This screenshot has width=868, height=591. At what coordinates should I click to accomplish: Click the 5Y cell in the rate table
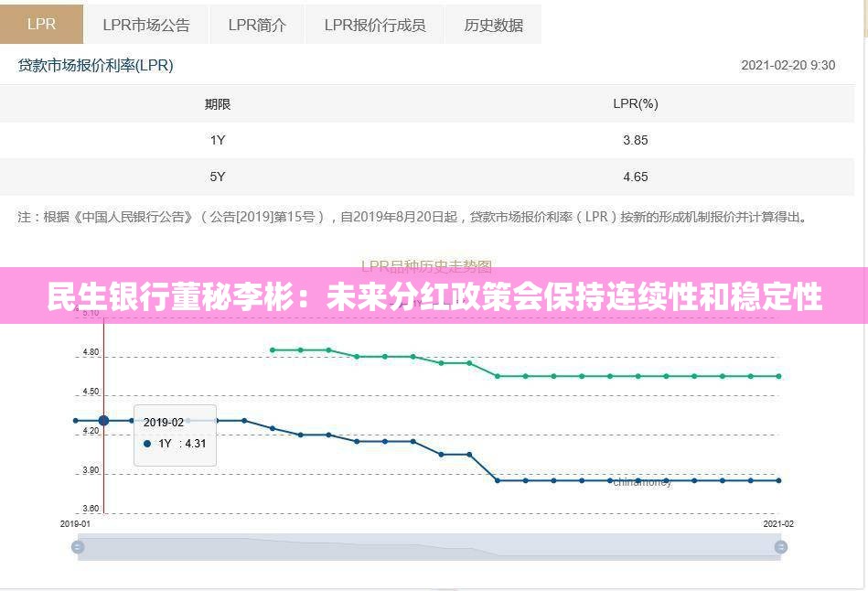point(218,177)
